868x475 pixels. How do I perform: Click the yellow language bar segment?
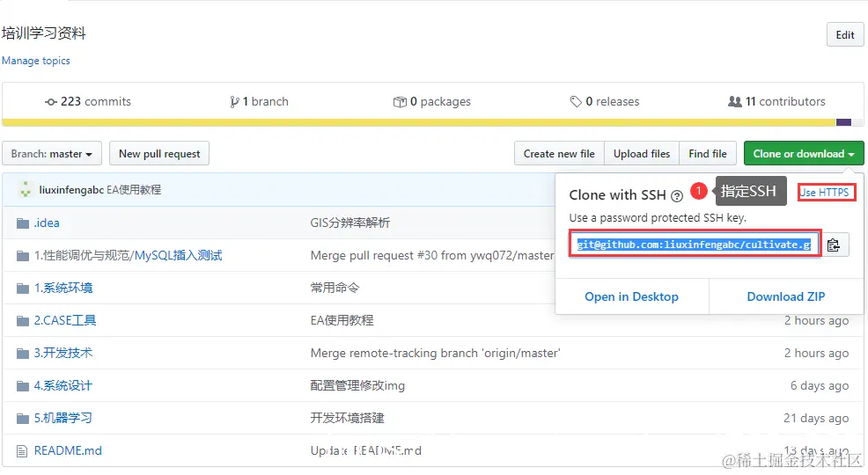418,122
